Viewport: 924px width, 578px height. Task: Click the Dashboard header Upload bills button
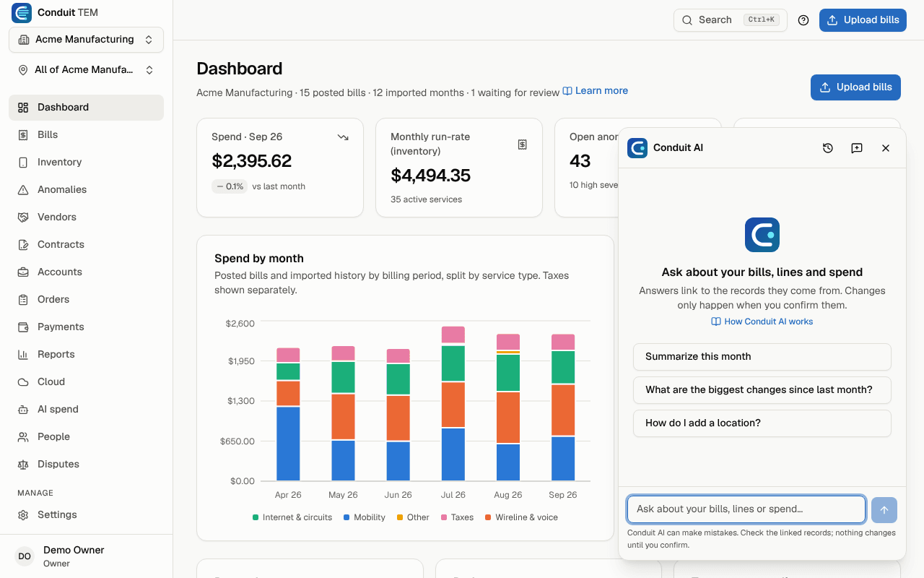tap(855, 87)
